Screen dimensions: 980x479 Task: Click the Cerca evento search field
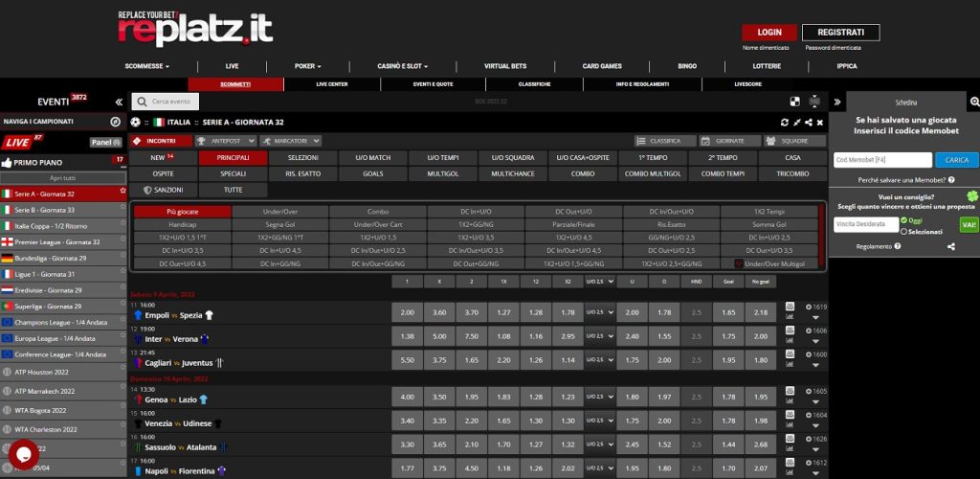pos(166,102)
